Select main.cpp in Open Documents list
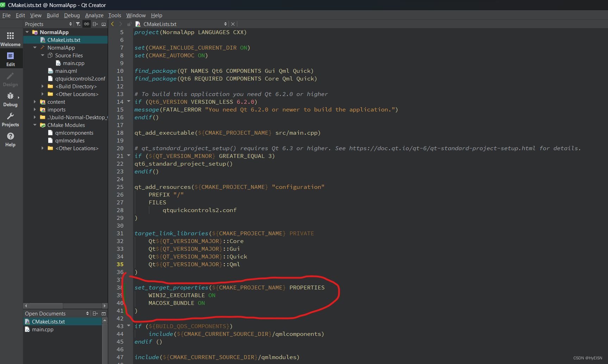Image resolution: width=608 pixels, height=364 pixels. pos(42,329)
